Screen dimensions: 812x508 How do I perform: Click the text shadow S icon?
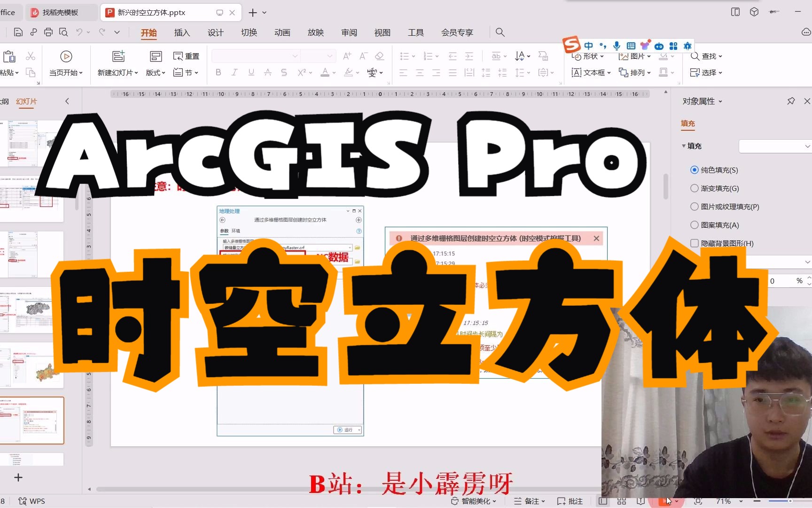[284, 72]
